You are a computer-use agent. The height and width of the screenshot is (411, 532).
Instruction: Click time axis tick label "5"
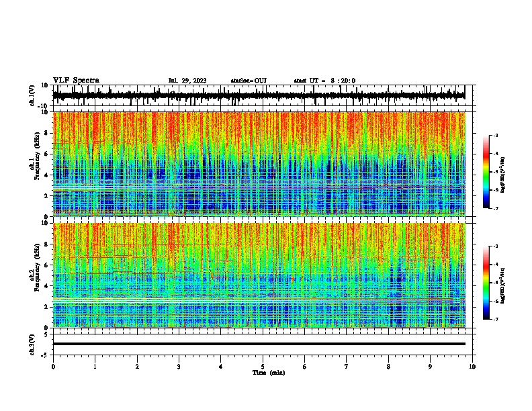click(x=263, y=367)
